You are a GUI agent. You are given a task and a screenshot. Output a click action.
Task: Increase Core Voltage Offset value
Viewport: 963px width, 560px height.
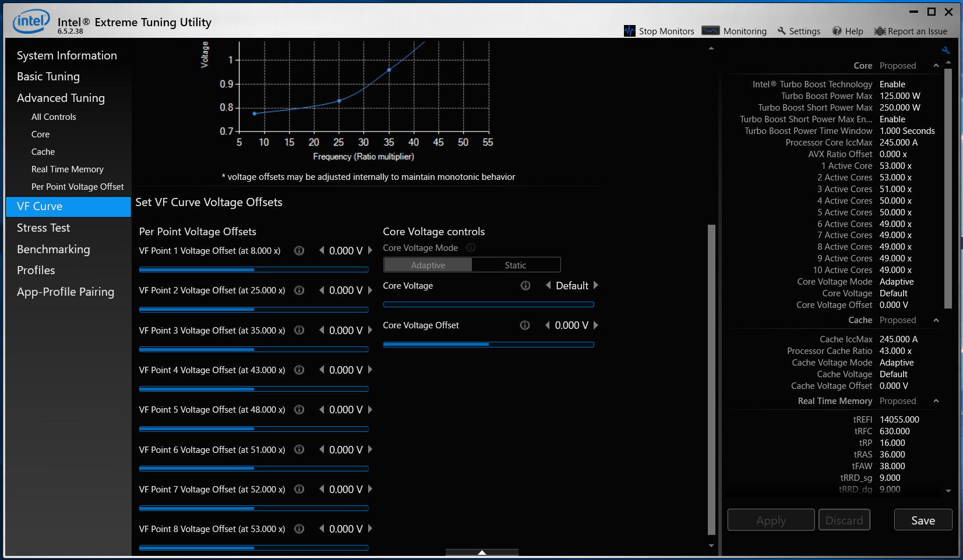coord(596,325)
